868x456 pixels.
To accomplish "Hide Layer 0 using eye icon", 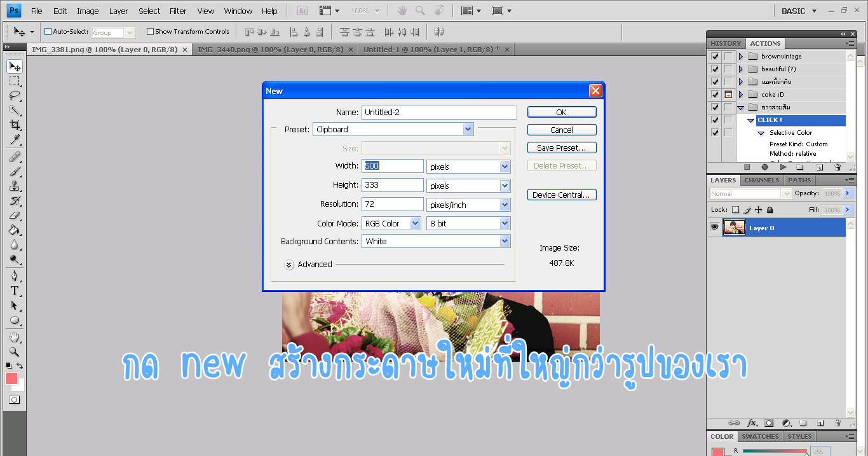I will click(x=715, y=227).
